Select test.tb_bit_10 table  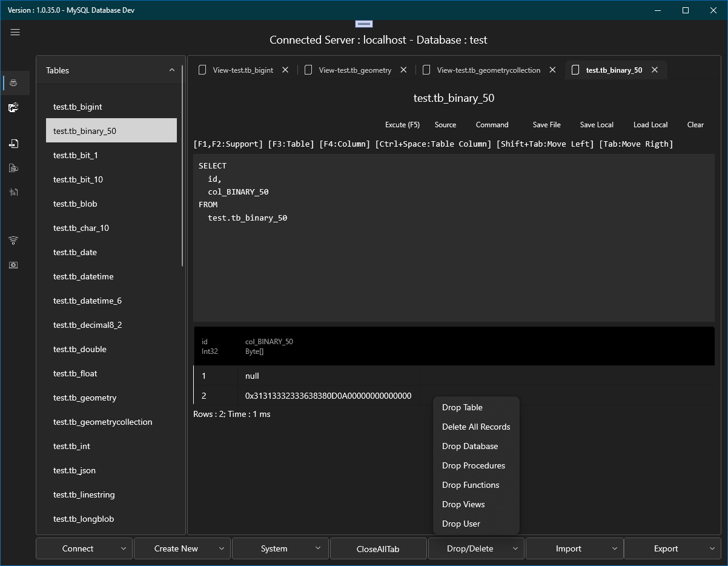[x=111, y=179]
